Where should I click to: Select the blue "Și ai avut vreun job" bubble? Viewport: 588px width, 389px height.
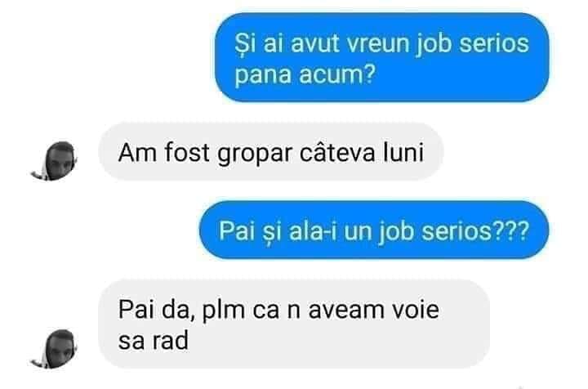pos(381,57)
